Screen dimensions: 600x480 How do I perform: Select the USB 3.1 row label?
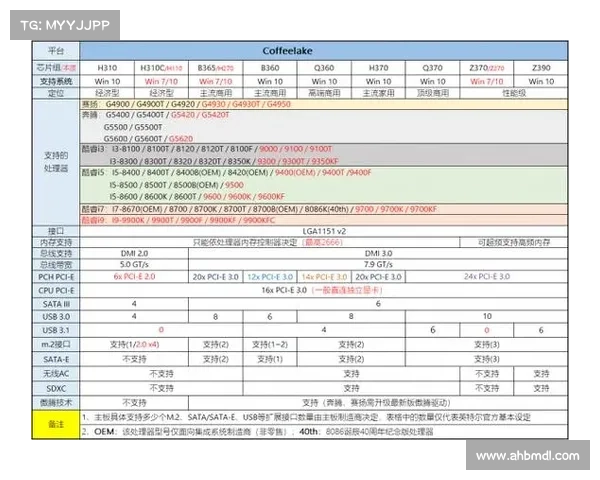[x=56, y=330]
